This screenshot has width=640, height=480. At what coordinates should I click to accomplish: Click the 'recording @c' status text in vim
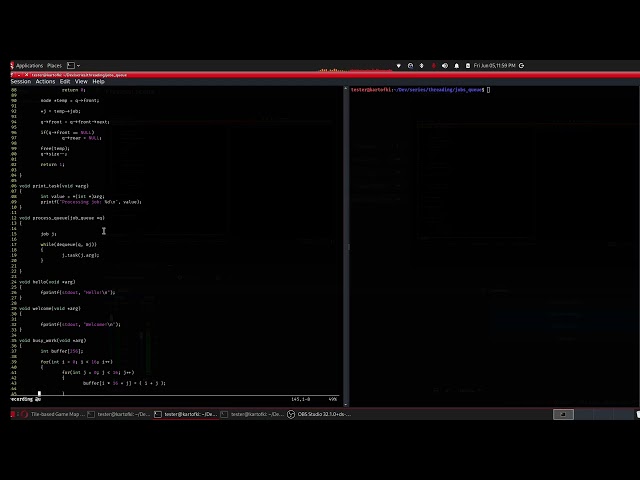[x=26, y=399]
